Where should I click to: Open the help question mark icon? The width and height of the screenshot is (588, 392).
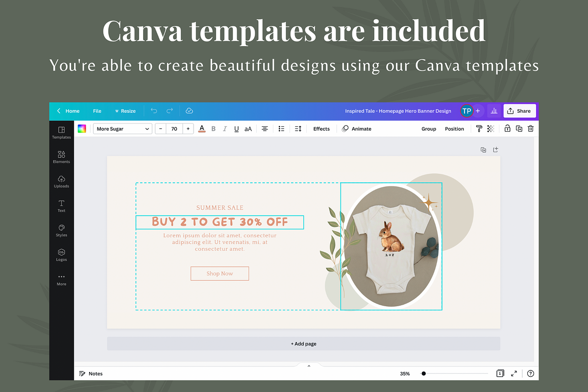pyautogui.click(x=530, y=373)
